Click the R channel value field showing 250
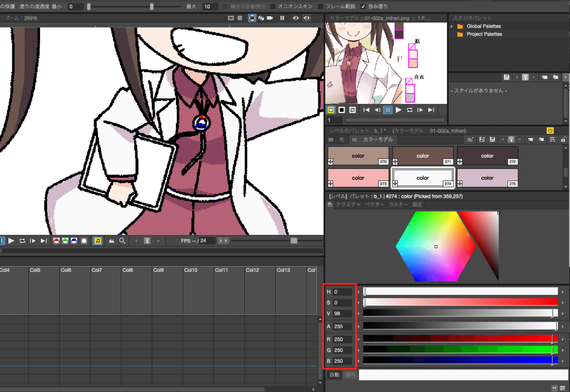Image resolution: width=570 pixels, height=392 pixels. tap(342, 339)
